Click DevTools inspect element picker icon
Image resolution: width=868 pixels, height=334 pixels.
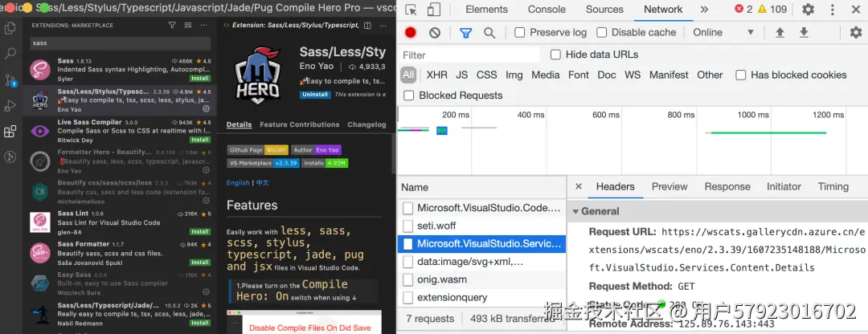coord(410,10)
